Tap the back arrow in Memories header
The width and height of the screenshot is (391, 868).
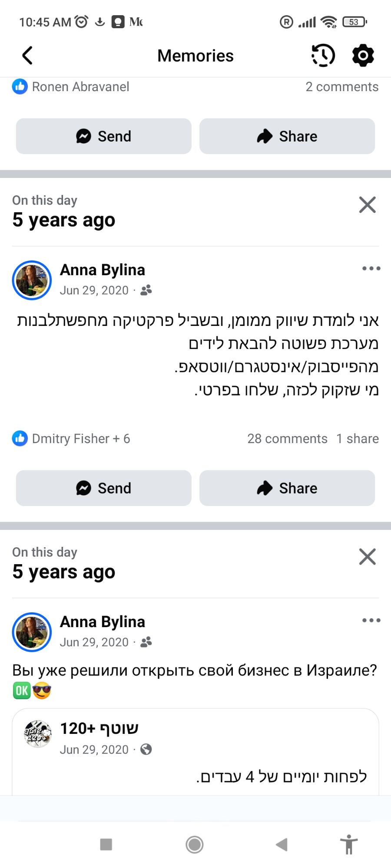[27, 56]
